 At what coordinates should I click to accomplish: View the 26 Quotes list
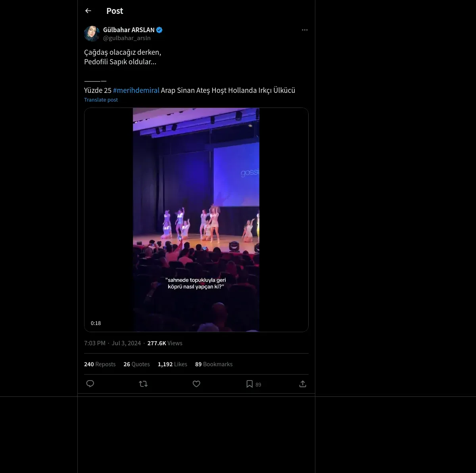pos(136,364)
